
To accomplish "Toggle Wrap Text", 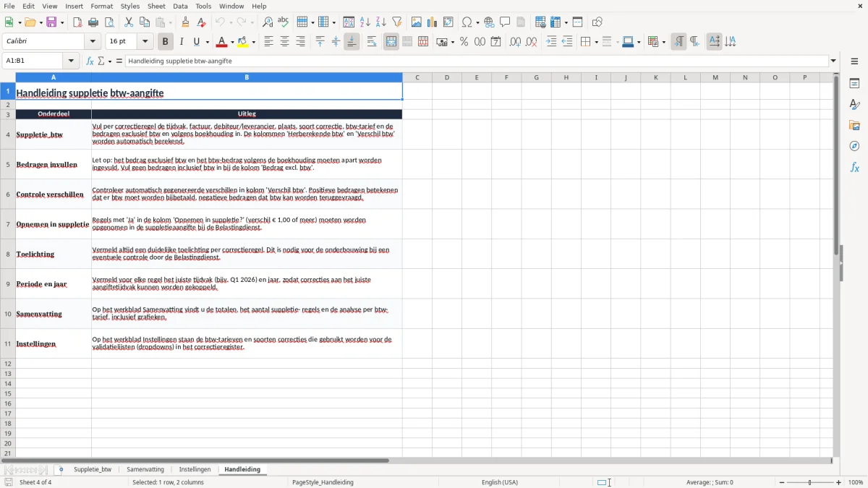I will 372,42.
